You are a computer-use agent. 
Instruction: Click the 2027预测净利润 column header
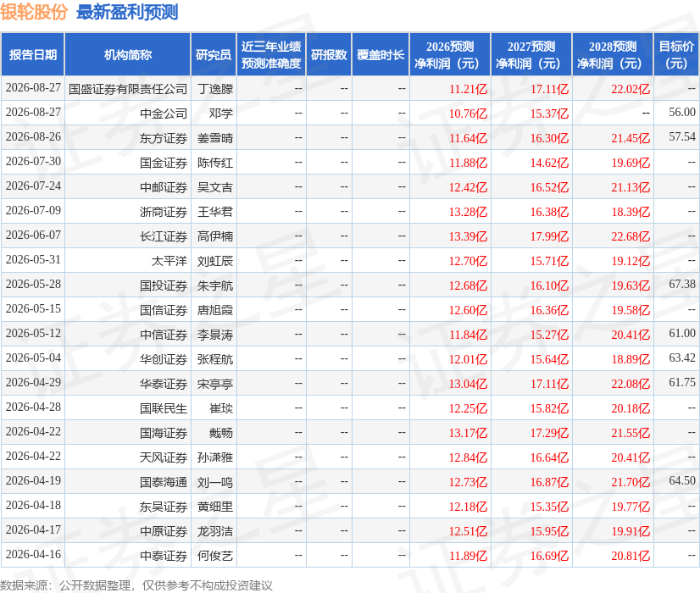pyautogui.click(x=531, y=54)
